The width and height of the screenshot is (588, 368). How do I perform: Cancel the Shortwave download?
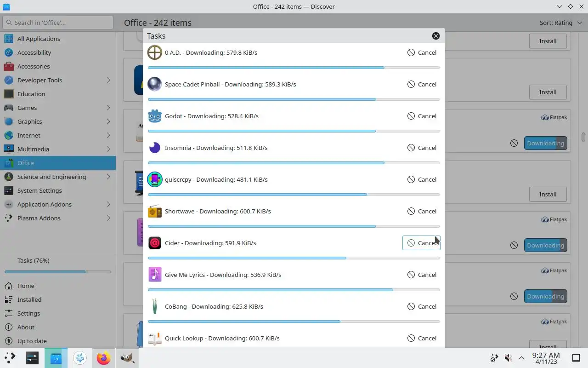click(x=422, y=211)
